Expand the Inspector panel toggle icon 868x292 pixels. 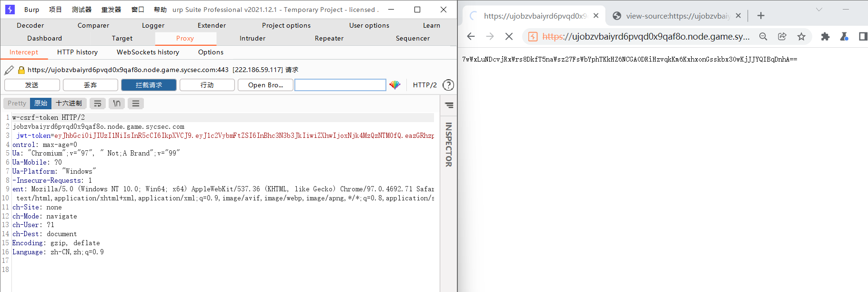point(449,105)
